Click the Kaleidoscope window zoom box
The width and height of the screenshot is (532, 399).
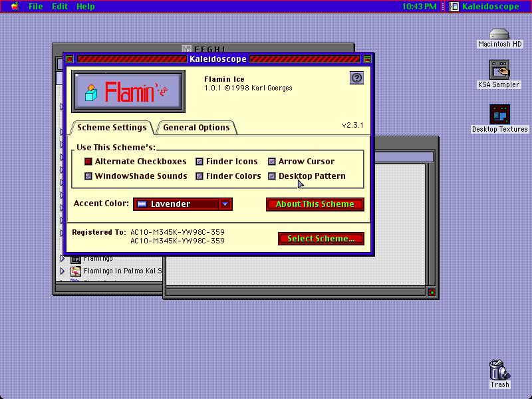coord(367,59)
